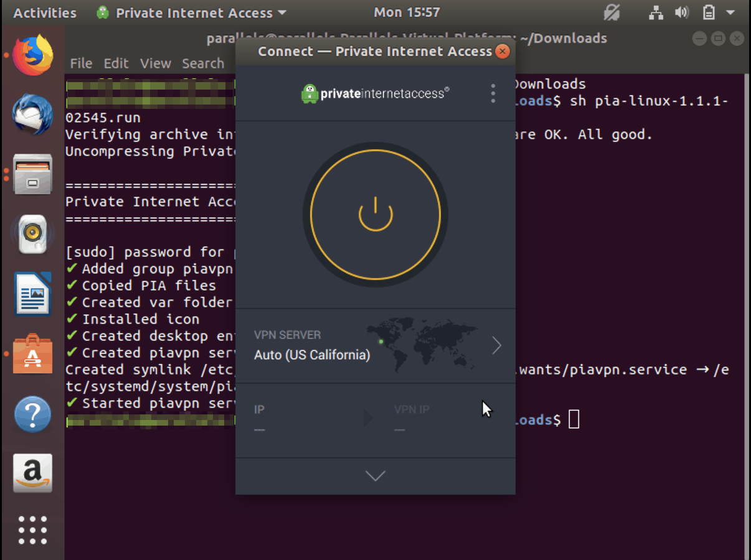The image size is (751, 560).
Task: Expand the VPN SERVER region list
Action: (x=496, y=345)
